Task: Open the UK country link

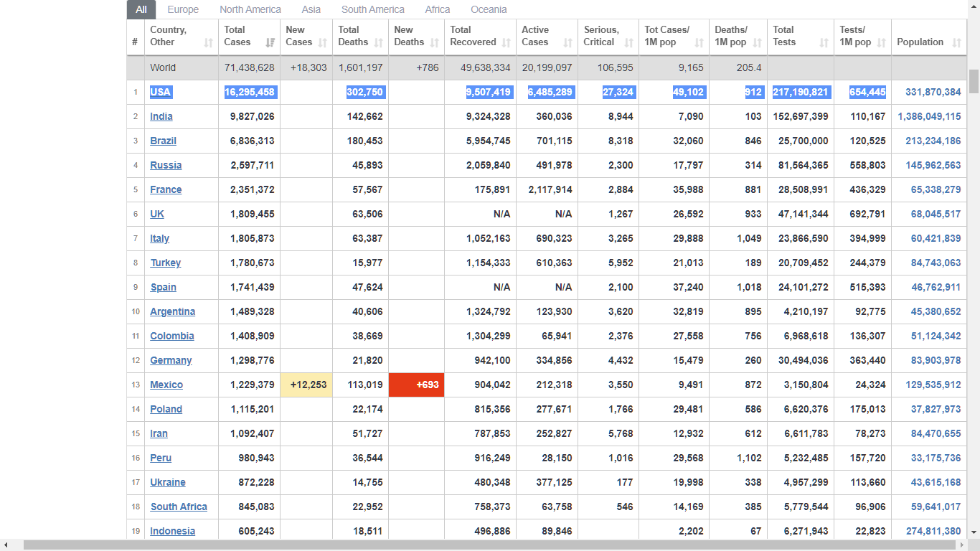Action: point(157,214)
